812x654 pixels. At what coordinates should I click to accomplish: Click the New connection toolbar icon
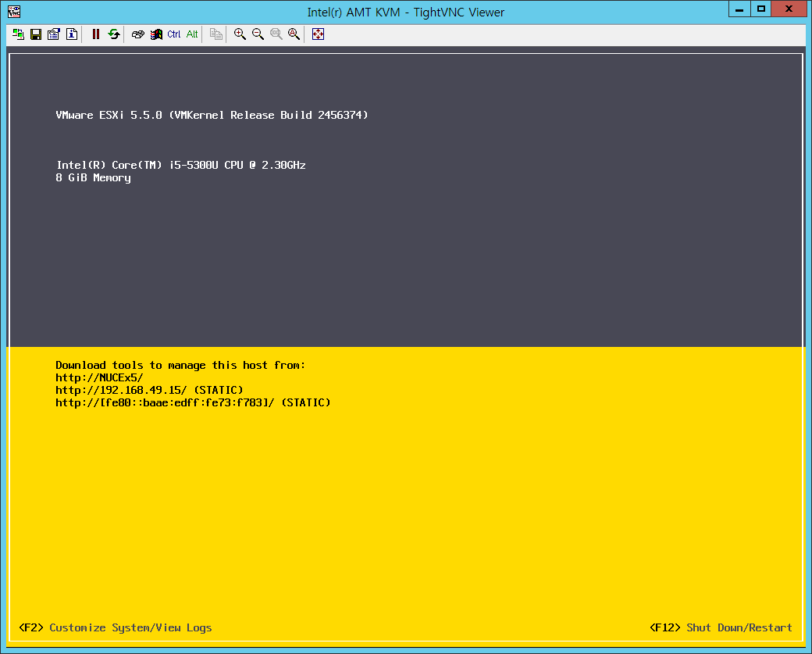(18, 34)
